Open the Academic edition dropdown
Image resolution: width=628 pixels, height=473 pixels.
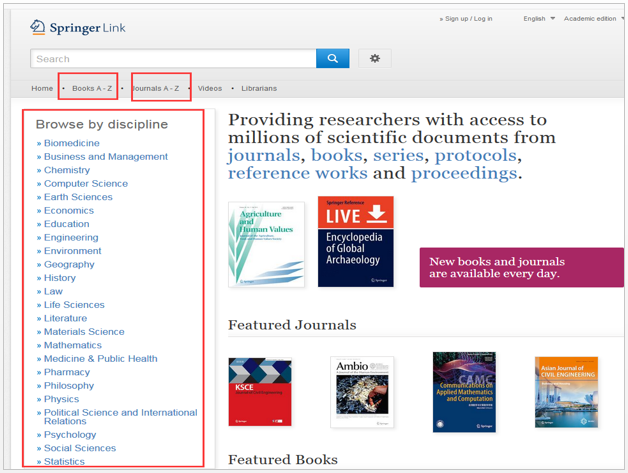click(x=594, y=18)
